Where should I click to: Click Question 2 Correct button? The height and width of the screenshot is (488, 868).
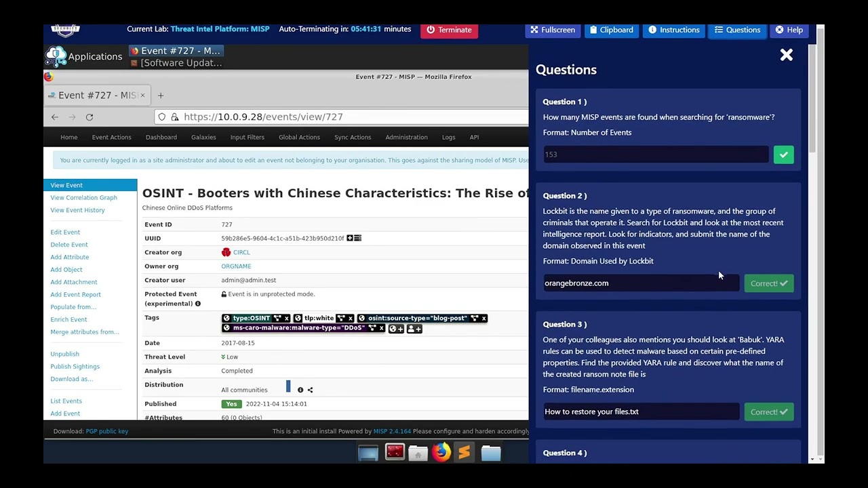[769, 283]
